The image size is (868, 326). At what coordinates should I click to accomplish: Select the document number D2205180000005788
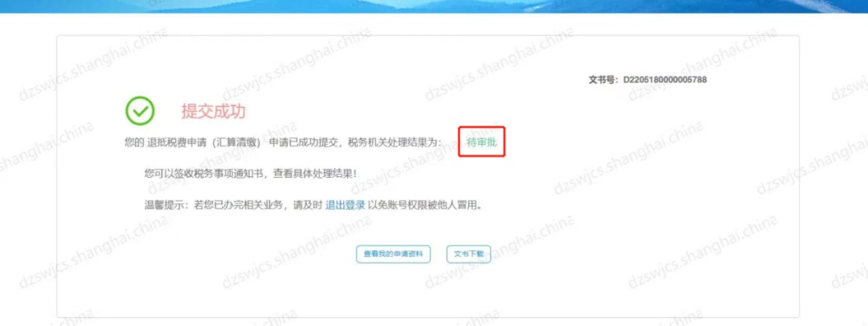click(665, 80)
